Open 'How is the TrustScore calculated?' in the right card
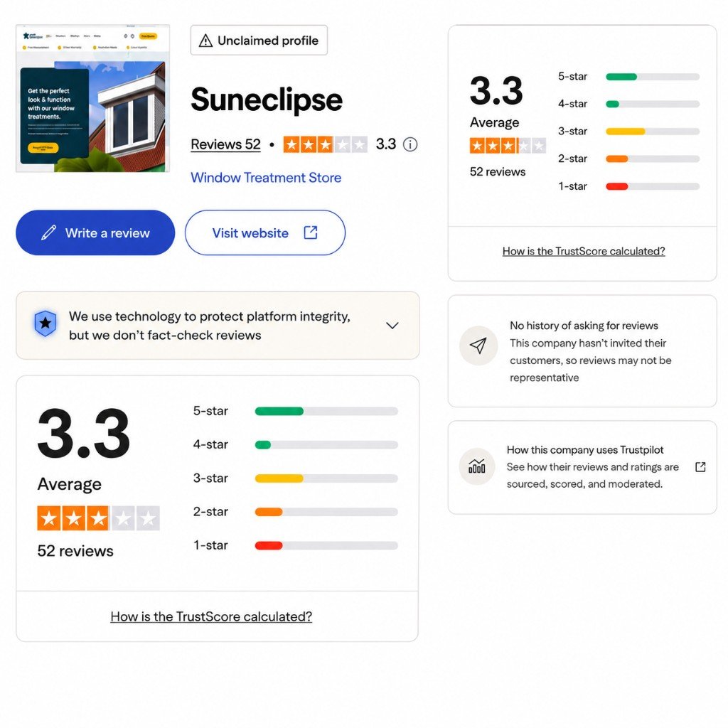The image size is (728, 728). point(584,251)
